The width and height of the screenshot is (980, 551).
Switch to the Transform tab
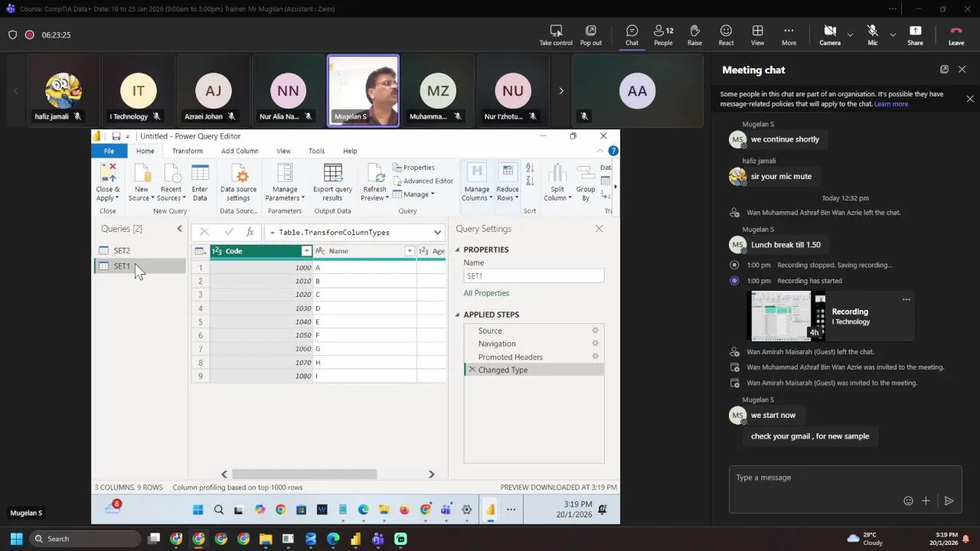188,151
